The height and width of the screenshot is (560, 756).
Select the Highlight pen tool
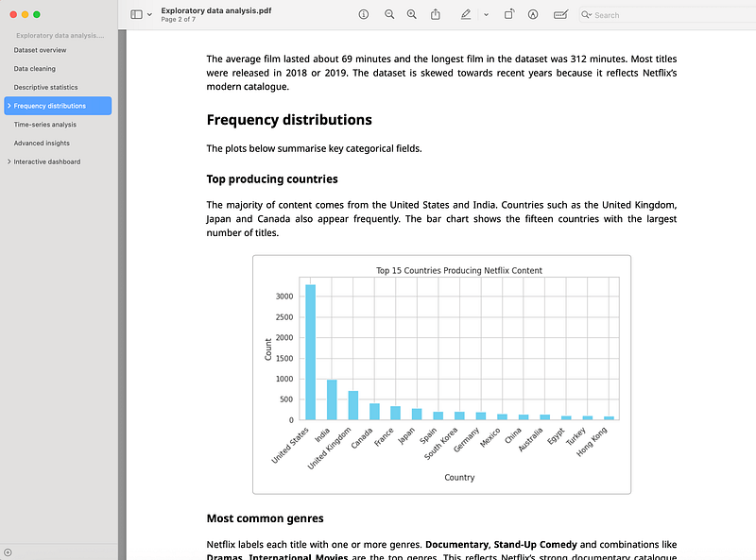[x=465, y=14]
